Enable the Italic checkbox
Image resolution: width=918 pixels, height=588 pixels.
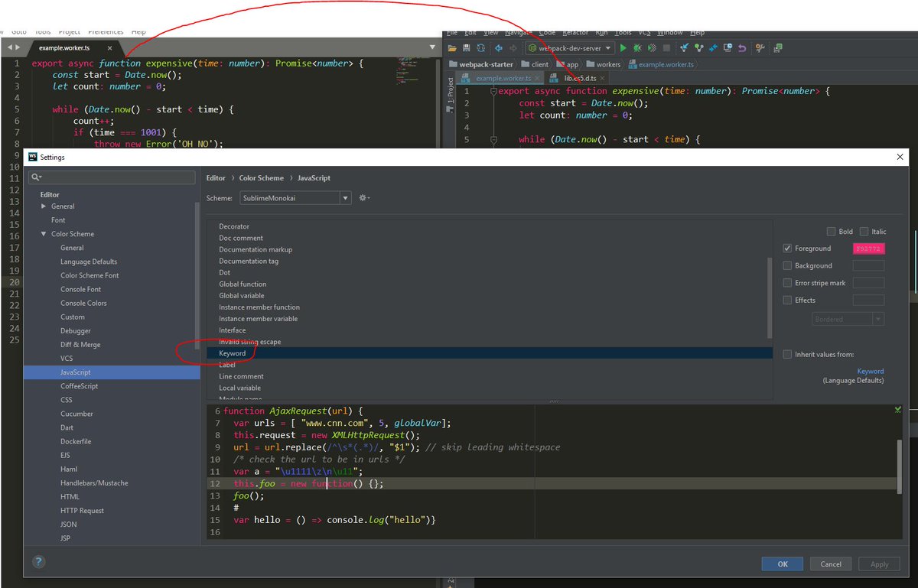(864, 232)
